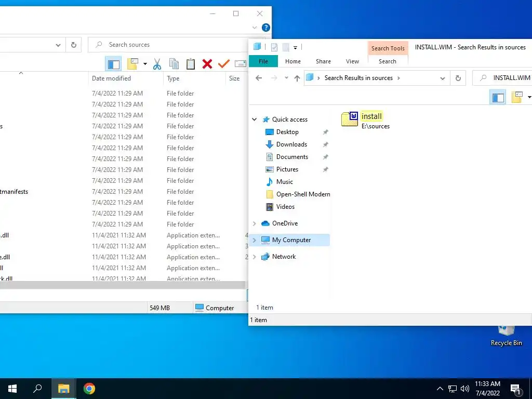This screenshot has width=532, height=399.
Task: Sort by Size column header
Action: click(x=234, y=78)
